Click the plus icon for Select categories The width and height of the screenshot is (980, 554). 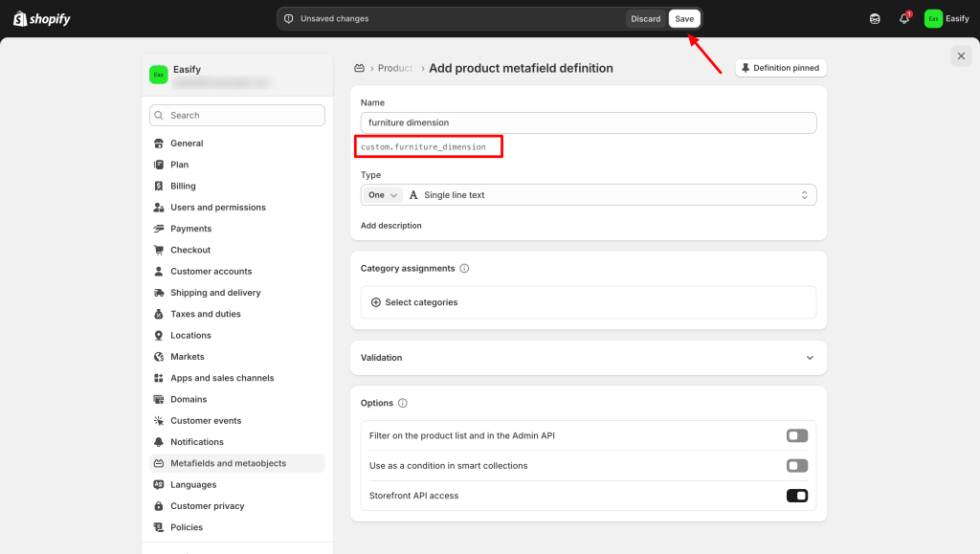(376, 302)
